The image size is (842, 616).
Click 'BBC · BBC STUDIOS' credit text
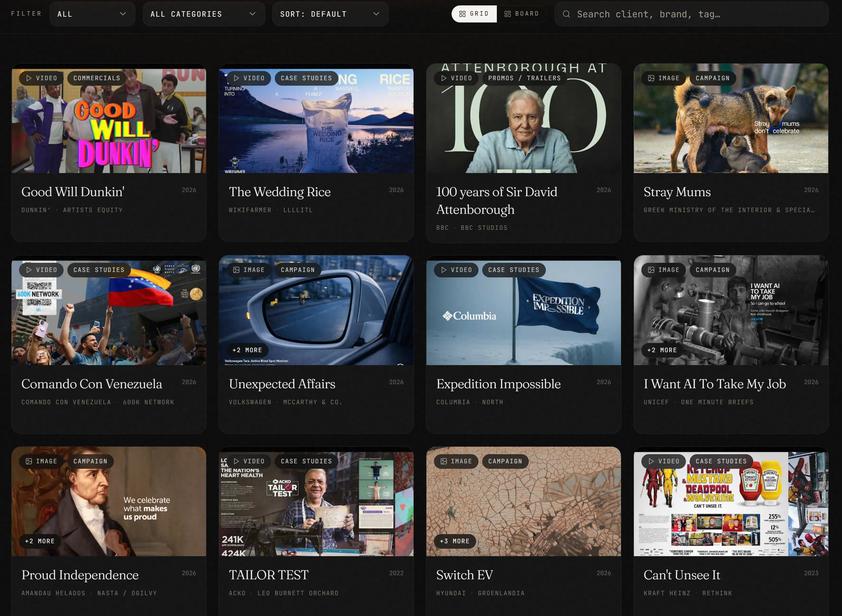pos(472,227)
